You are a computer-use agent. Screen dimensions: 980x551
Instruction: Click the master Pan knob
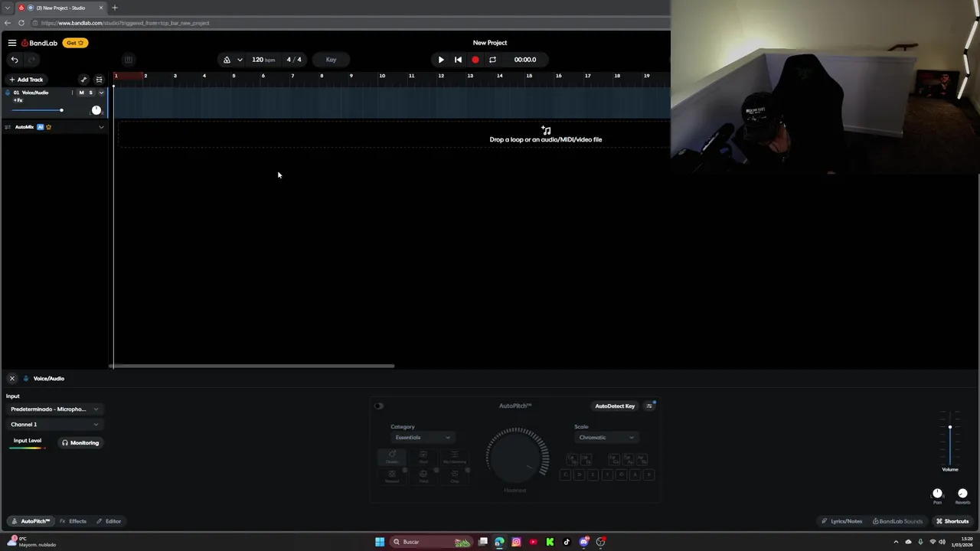pos(937,494)
